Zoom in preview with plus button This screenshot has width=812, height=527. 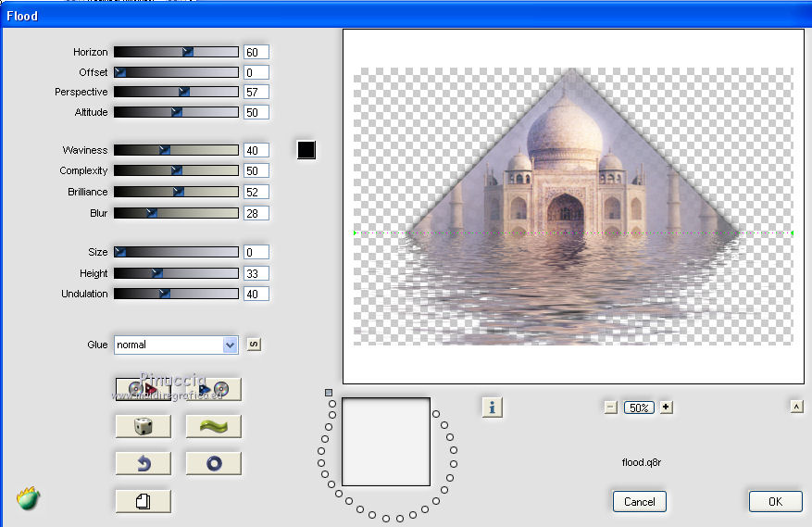(666, 408)
